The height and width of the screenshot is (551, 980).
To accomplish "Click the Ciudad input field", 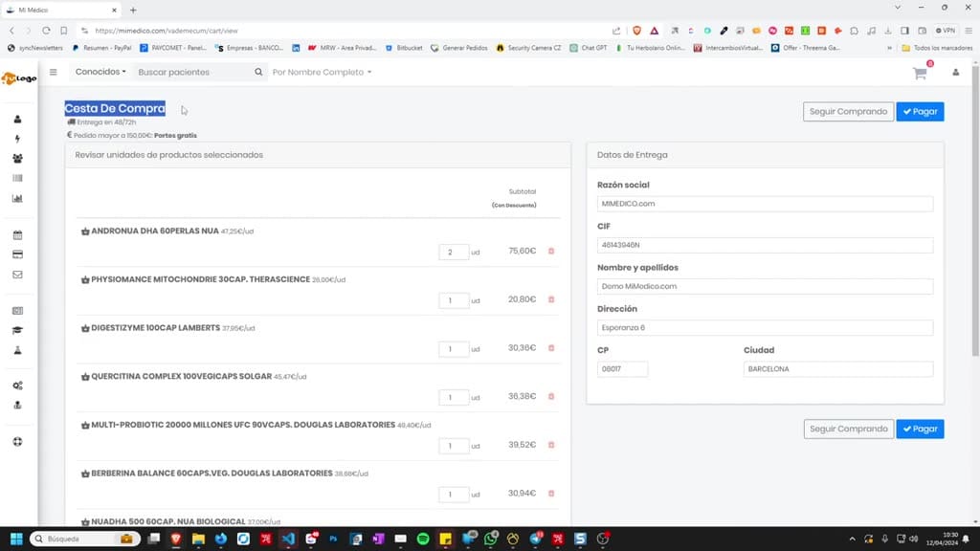I will click(838, 368).
